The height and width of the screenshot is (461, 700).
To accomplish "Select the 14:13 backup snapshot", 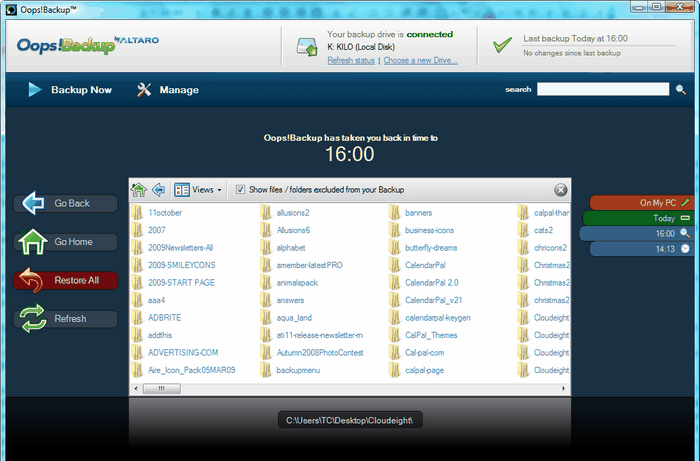I will (641, 249).
